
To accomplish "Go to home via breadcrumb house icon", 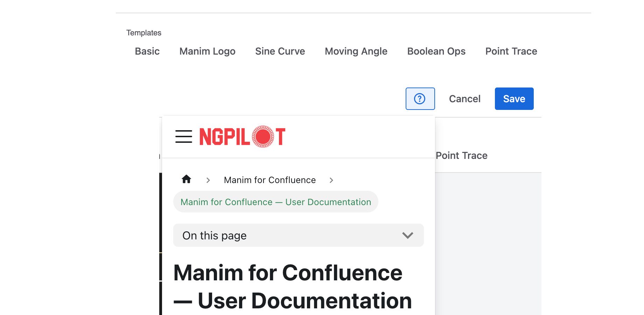I will [x=187, y=180].
